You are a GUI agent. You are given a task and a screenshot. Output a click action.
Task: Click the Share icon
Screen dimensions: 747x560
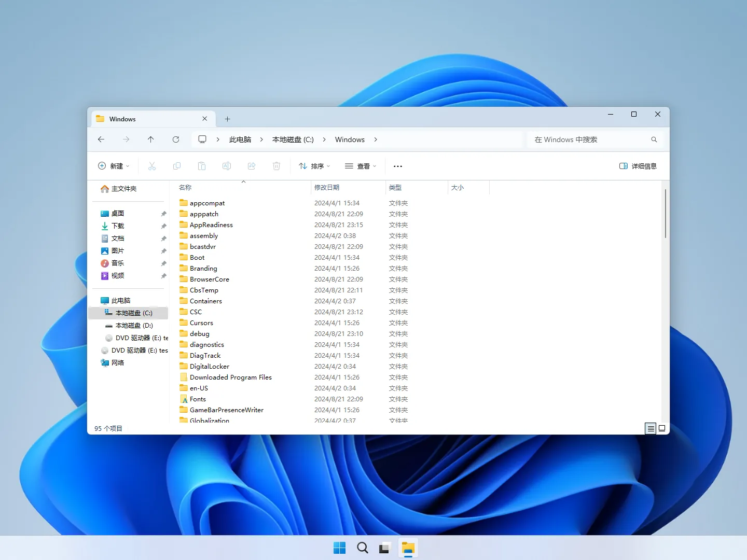click(x=252, y=166)
